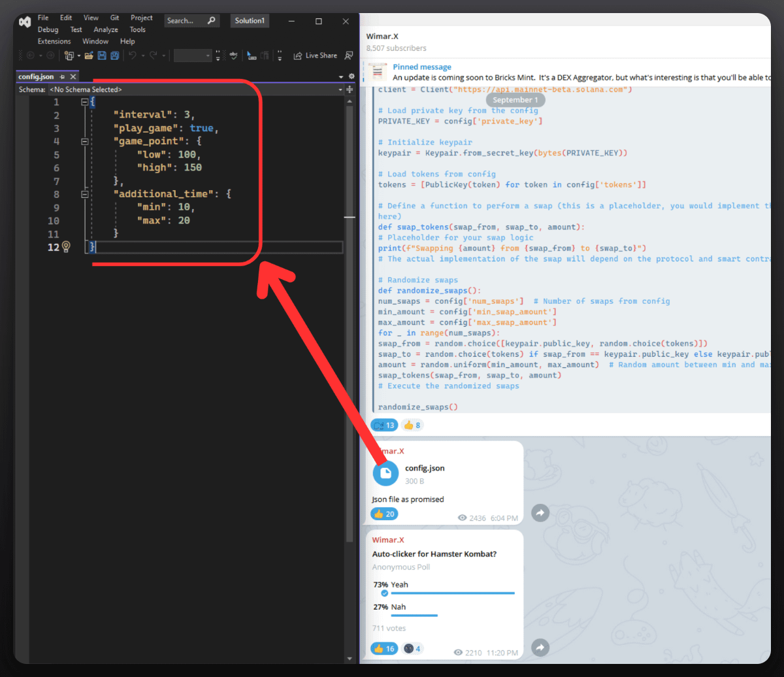
Task: Open the Window menu
Action: pyautogui.click(x=95, y=41)
